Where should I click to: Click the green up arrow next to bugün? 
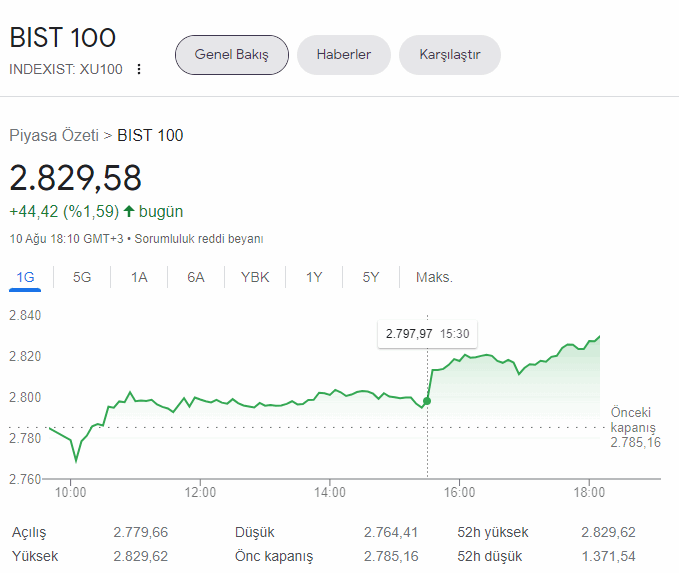(129, 212)
